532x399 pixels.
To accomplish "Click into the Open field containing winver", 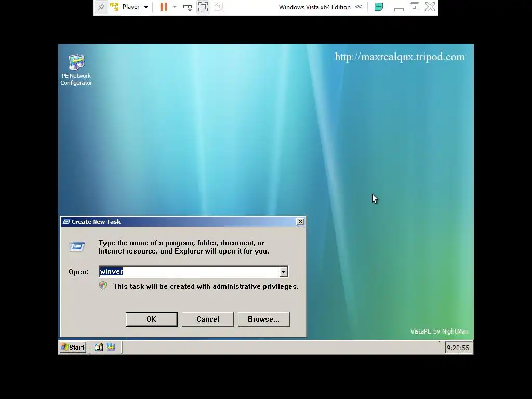I will point(189,271).
